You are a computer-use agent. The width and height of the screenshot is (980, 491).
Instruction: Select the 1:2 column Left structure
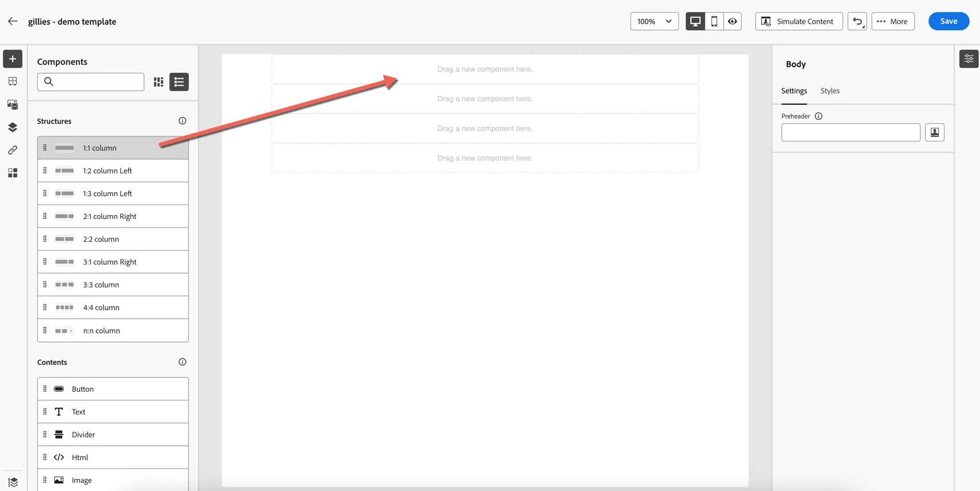(113, 171)
